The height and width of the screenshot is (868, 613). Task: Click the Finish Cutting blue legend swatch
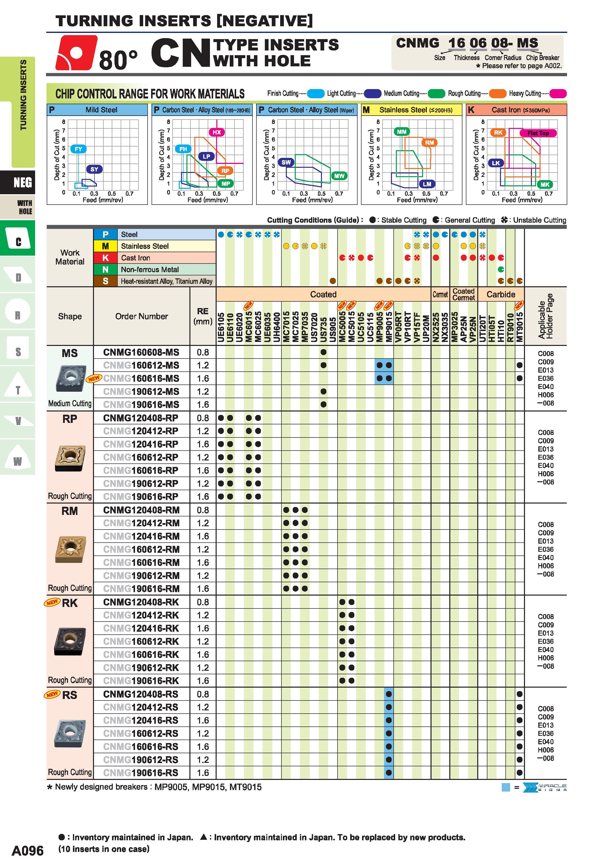pyautogui.click(x=316, y=93)
